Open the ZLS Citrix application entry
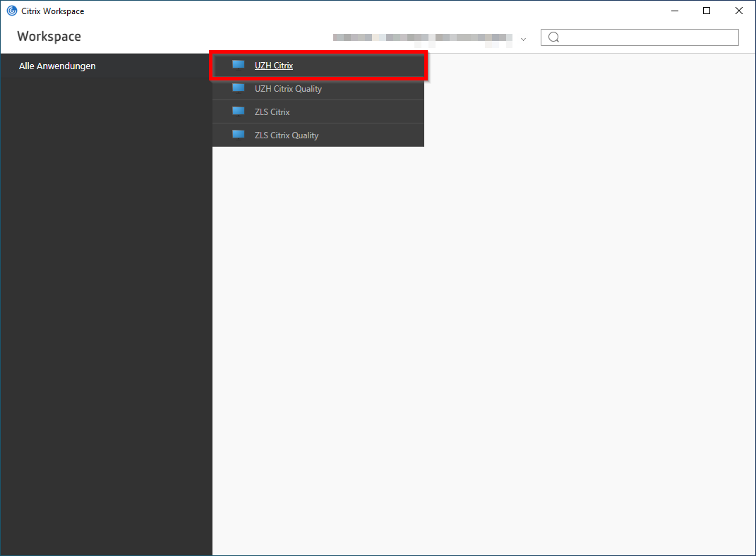756x556 pixels. click(272, 111)
